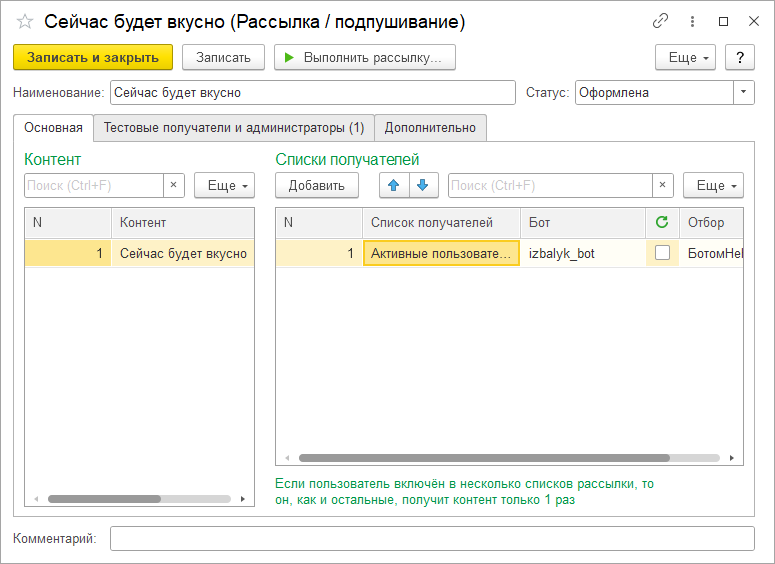Click recipients table horizontal scrollbar thumb
This screenshot has width=775, height=564.
[x=484, y=458]
